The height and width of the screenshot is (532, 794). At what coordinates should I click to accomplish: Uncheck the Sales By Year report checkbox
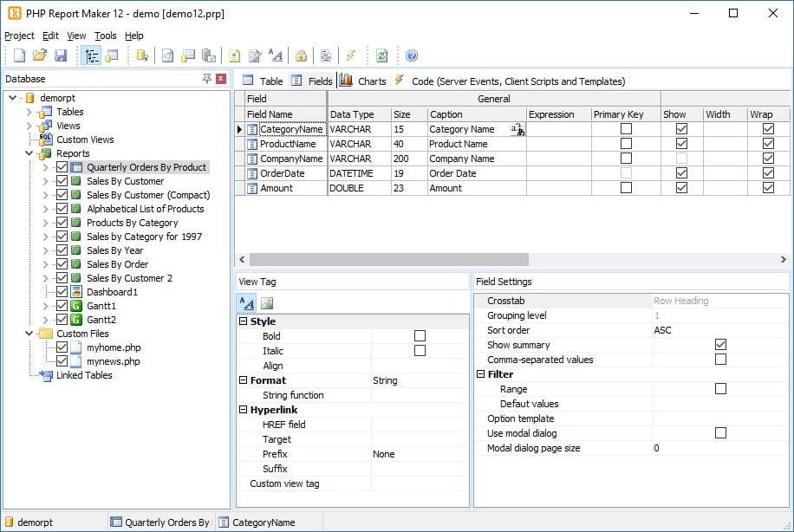pyautogui.click(x=62, y=250)
